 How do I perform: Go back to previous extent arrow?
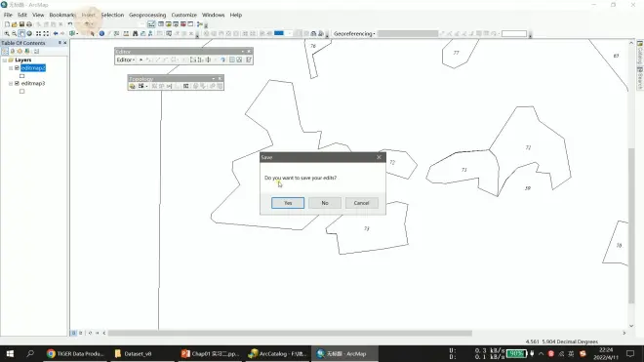pos(56,34)
